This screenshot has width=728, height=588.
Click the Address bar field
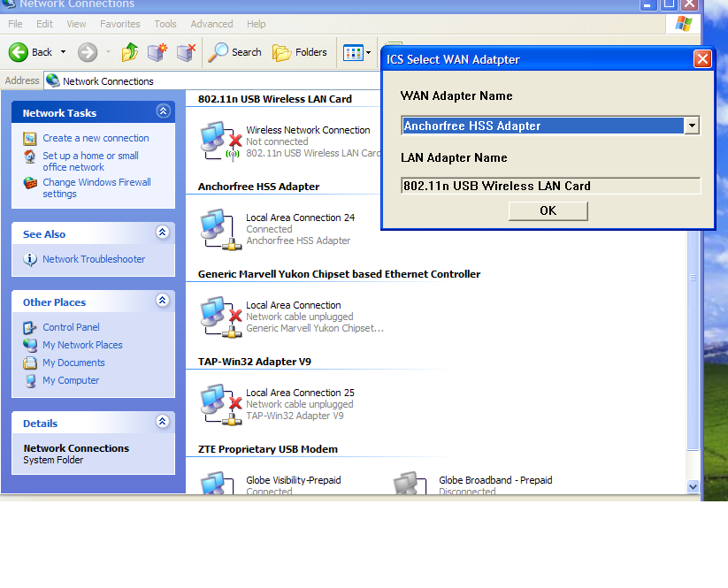212,80
